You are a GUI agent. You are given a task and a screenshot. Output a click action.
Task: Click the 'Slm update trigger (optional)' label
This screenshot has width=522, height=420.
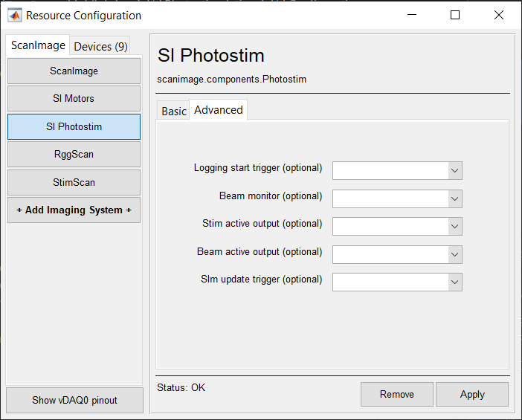coord(262,280)
